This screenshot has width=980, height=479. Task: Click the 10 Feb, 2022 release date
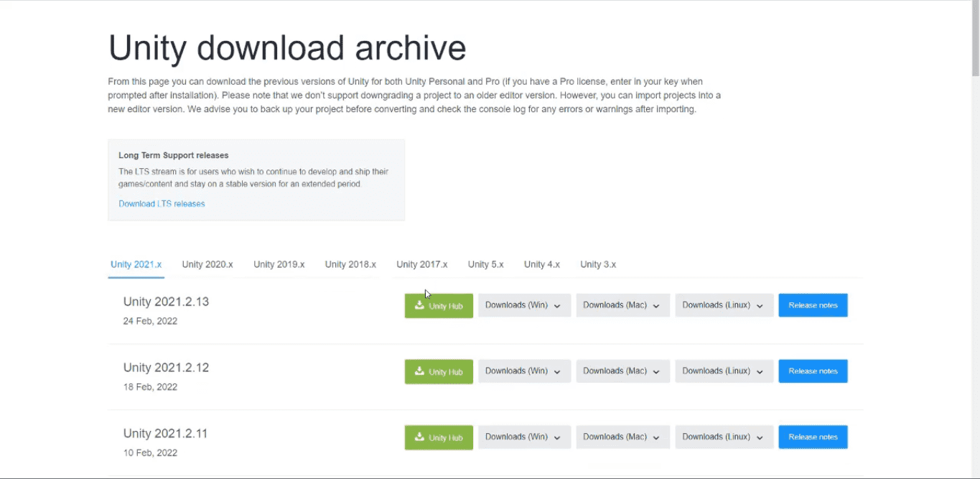click(x=150, y=453)
